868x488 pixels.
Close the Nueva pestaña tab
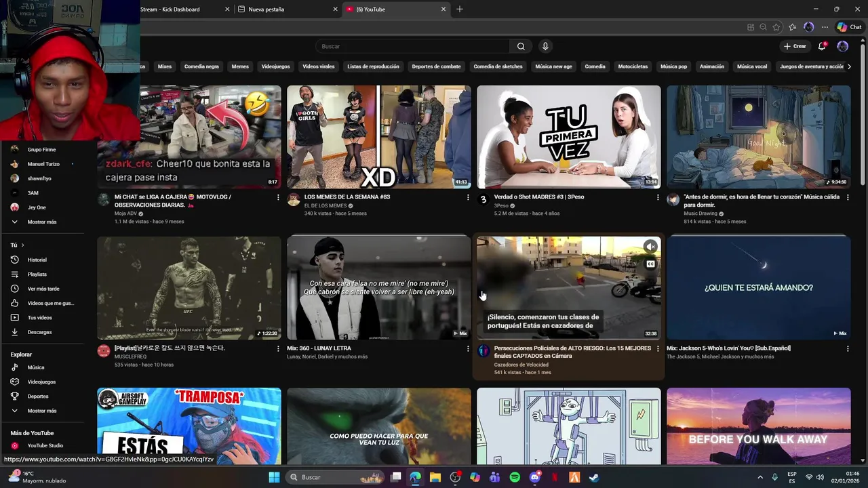335,9
